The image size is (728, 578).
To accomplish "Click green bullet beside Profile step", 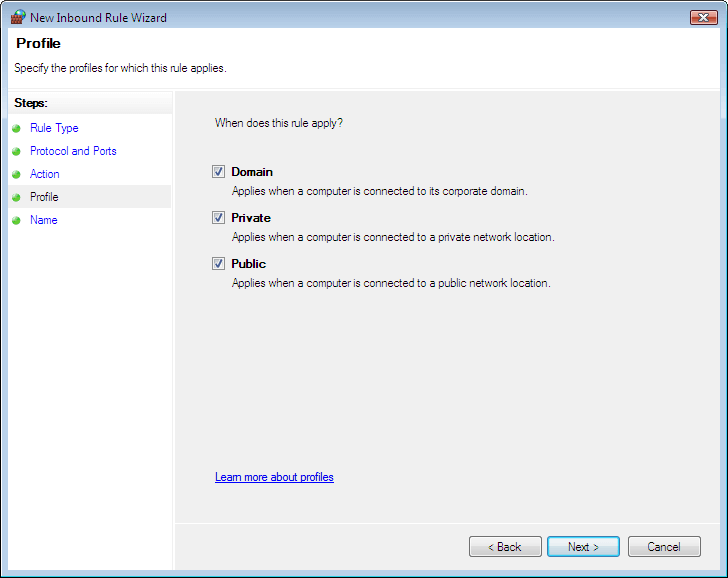I will [x=16, y=197].
